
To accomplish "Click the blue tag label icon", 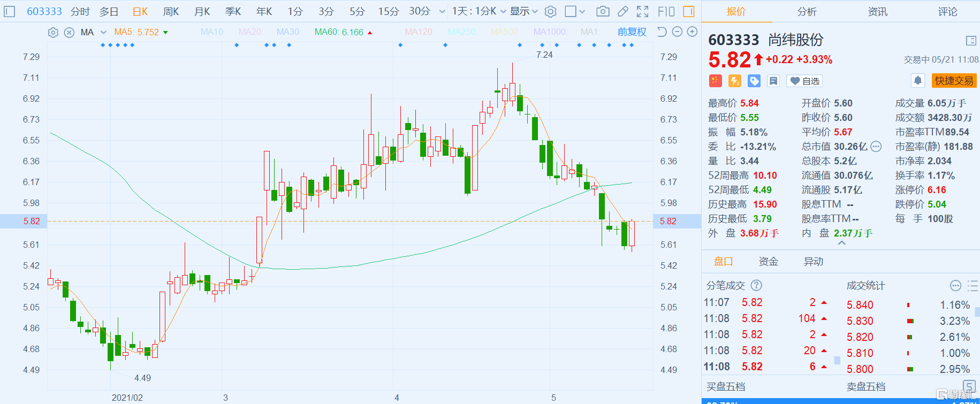I will coord(754,81).
